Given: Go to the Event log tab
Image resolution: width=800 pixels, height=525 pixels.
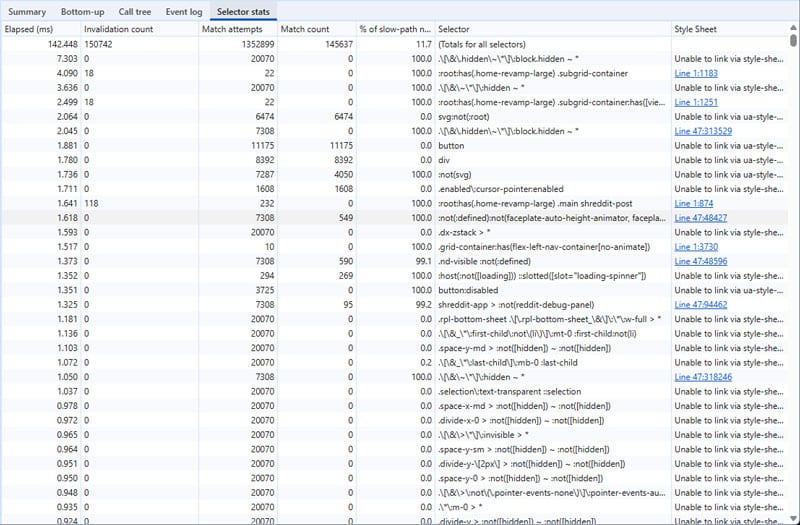Looking at the screenshot, I should [185, 11].
